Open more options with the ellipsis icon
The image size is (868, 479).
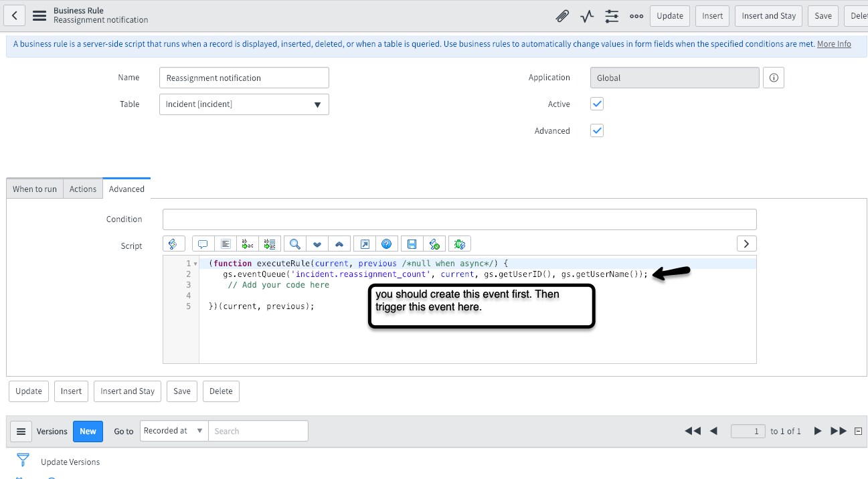(635, 15)
